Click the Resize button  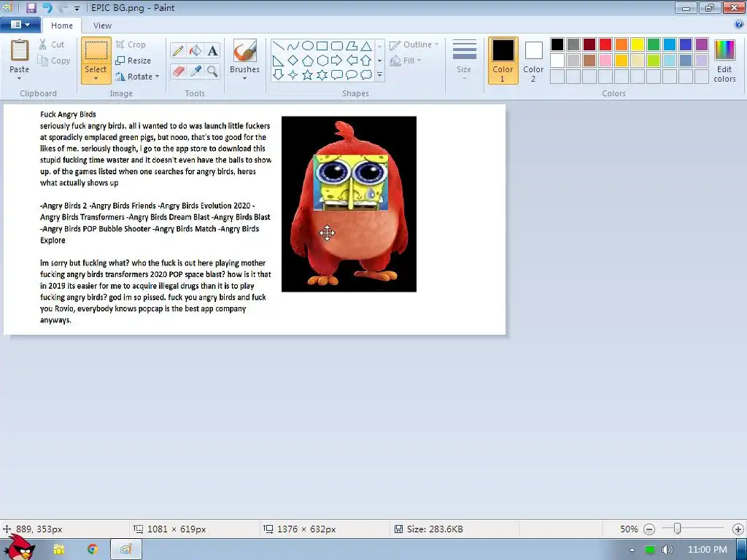point(133,61)
